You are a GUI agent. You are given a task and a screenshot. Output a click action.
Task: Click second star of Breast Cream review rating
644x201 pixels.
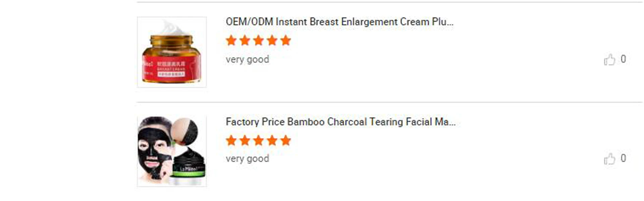click(x=245, y=41)
